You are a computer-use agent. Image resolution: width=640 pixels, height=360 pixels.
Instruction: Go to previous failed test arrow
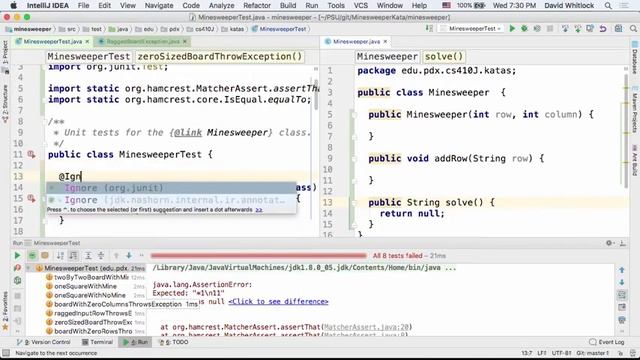click(x=116, y=256)
